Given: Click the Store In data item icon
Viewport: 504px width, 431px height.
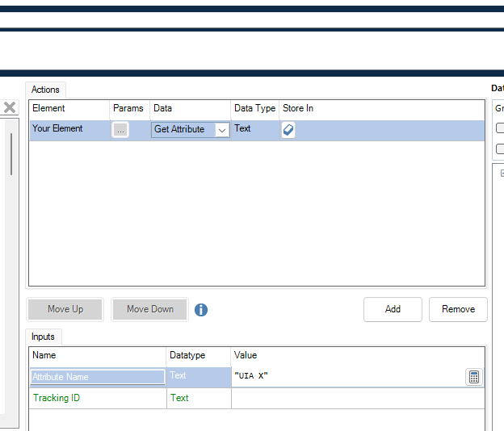Looking at the screenshot, I should (x=288, y=130).
